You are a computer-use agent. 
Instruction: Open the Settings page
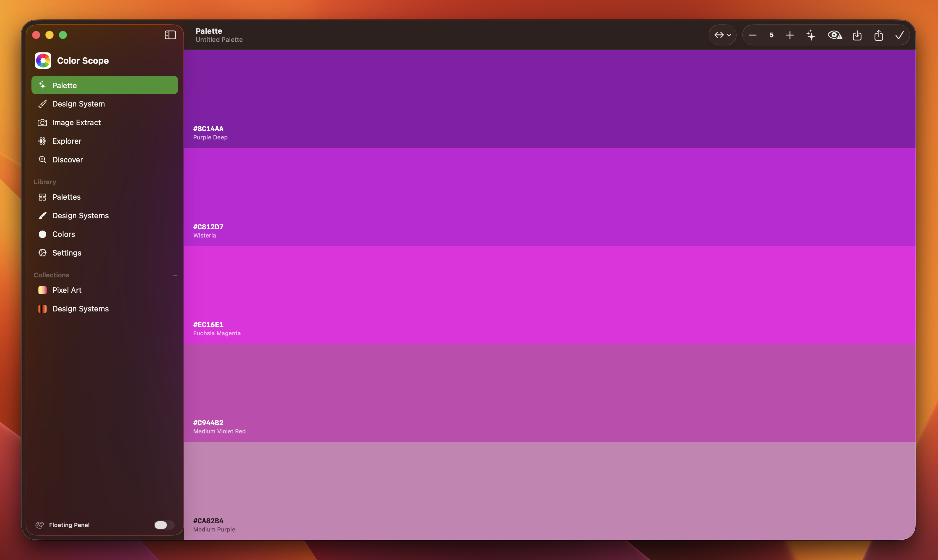pos(67,253)
